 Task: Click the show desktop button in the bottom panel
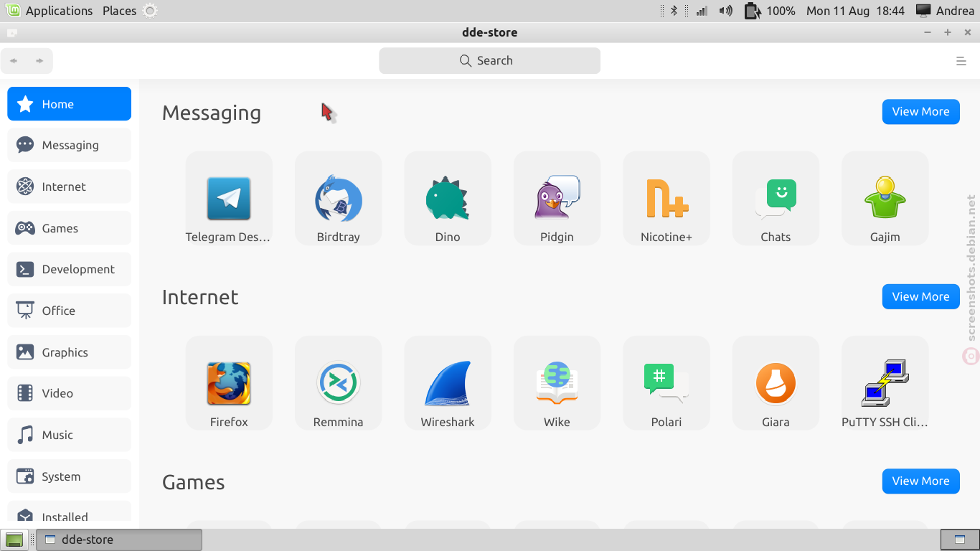(14, 540)
